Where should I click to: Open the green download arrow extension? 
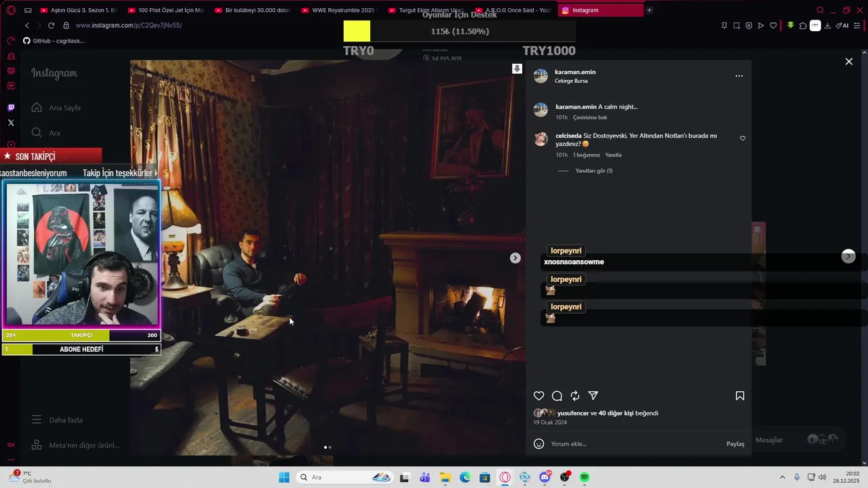pos(791,26)
